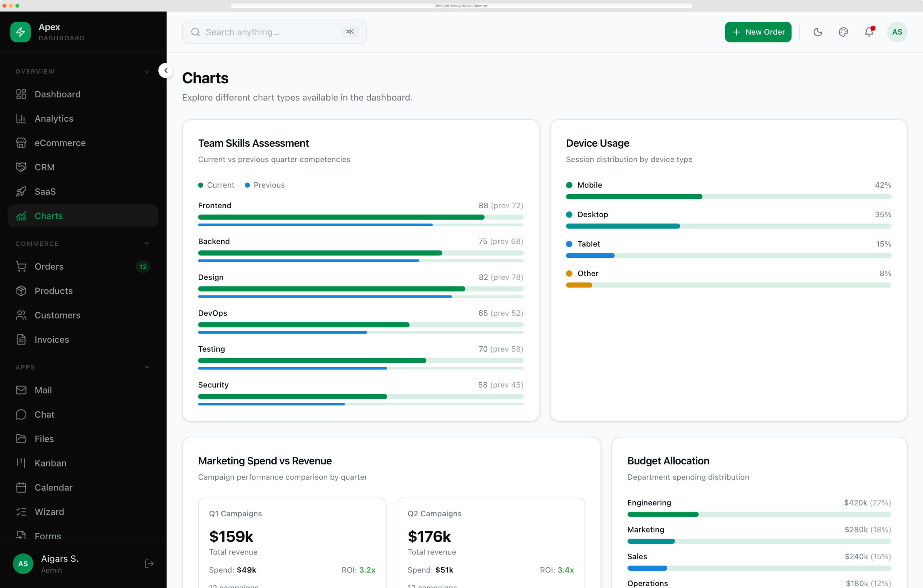The image size is (923, 588).
Task: Click the Charts icon in sidebar
Action: coord(21,216)
